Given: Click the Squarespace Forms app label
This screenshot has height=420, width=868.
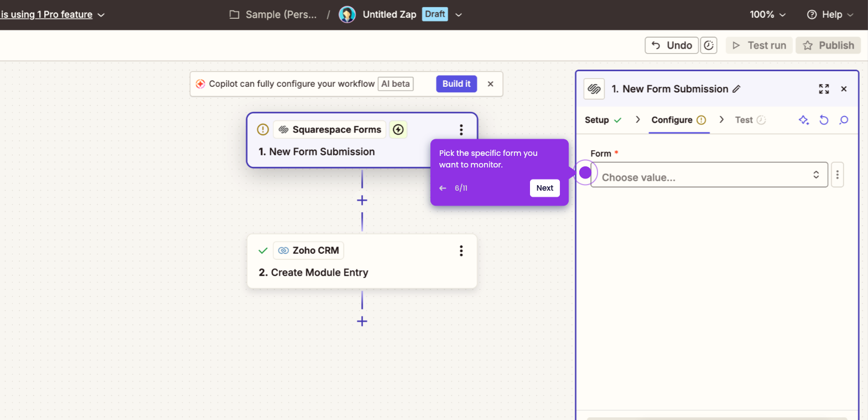Looking at the screenshot, I should tap(330, 129).
